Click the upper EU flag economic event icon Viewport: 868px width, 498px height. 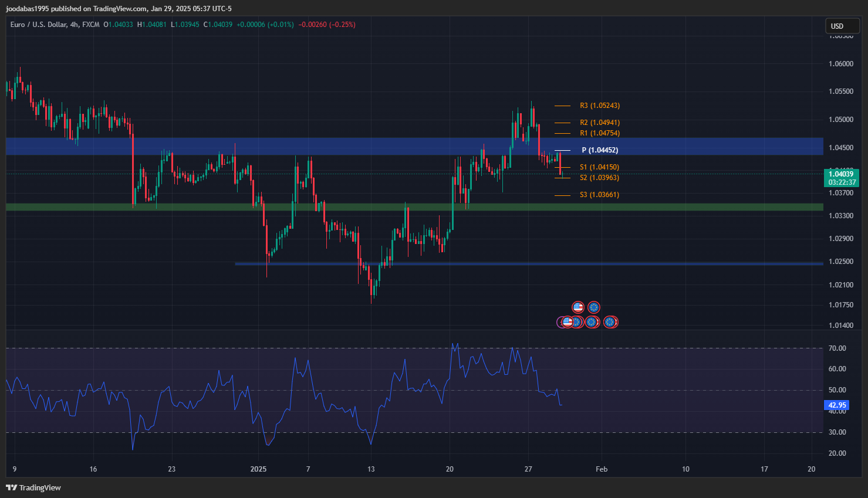594,307
